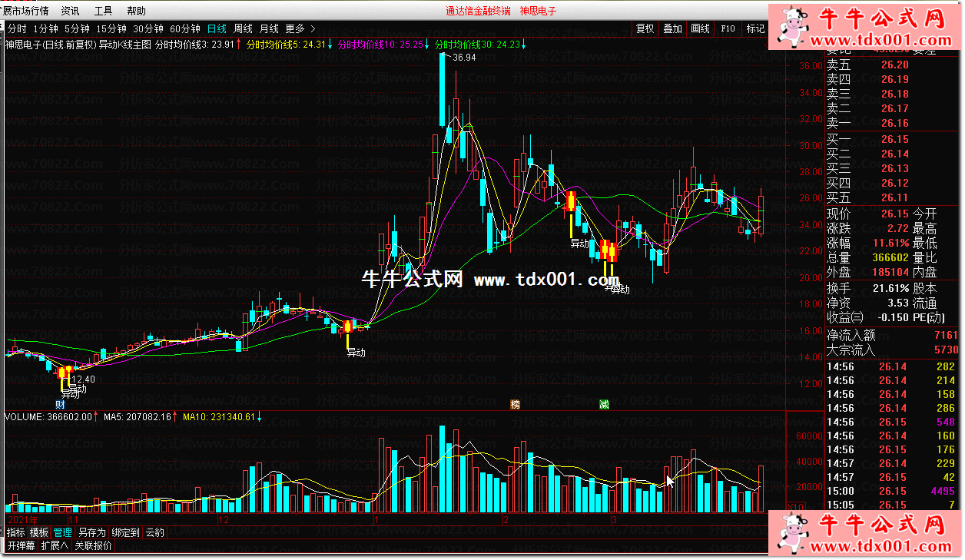Viewport: 965px width, 560px height.
Task: Open the 云豹 tool
Action: 154,532
